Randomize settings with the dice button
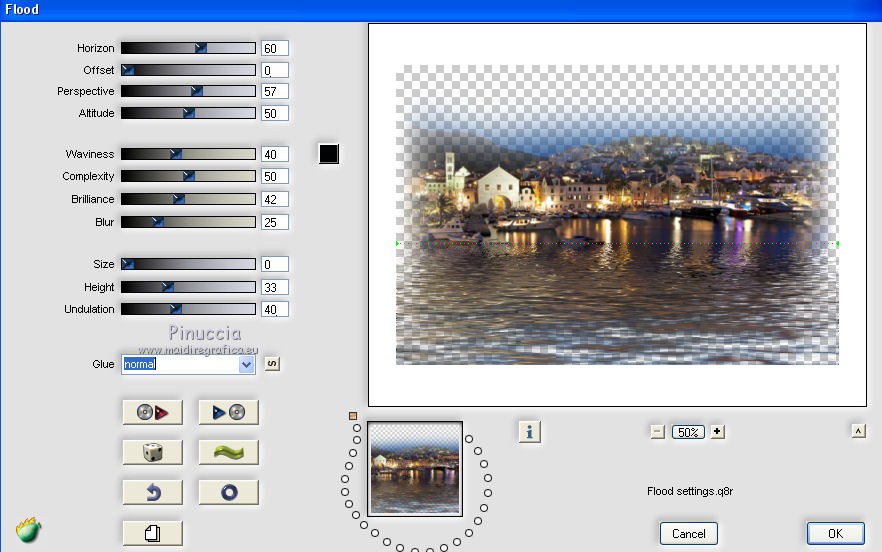The height and width of the screenshot is (552, 882). click(152, 452)
